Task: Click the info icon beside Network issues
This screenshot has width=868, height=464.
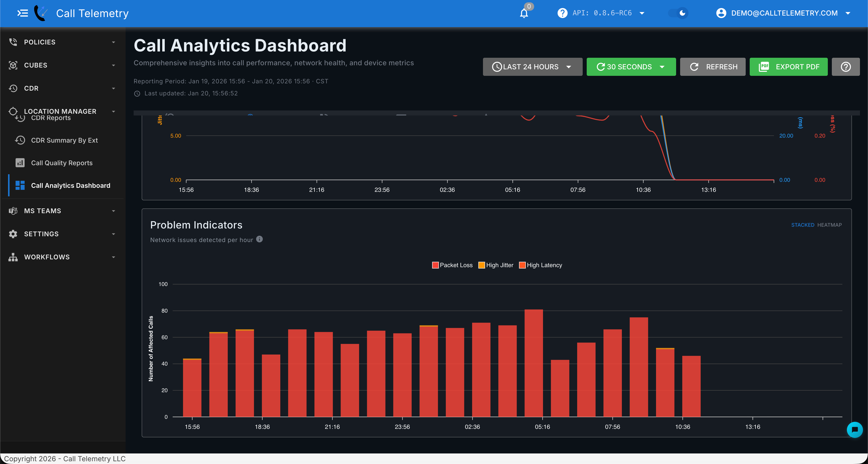Action: pyautogui.click(x=259, y=239)
